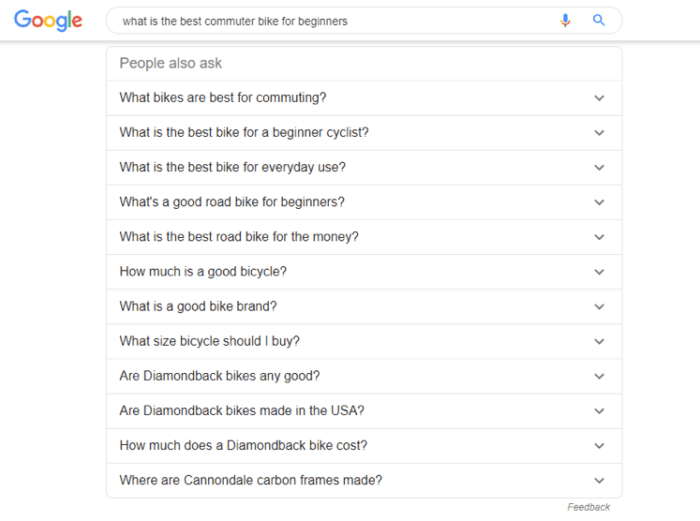Expand "What's a good road bike for beginners?"
700x521 pixels.
pos(599,202)
